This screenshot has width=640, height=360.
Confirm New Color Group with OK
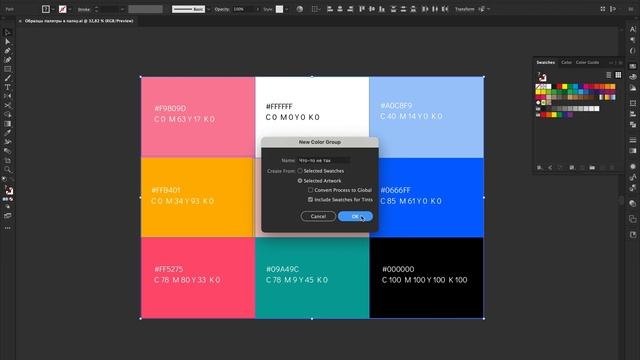pyautogui.click(x=355, y=216)
